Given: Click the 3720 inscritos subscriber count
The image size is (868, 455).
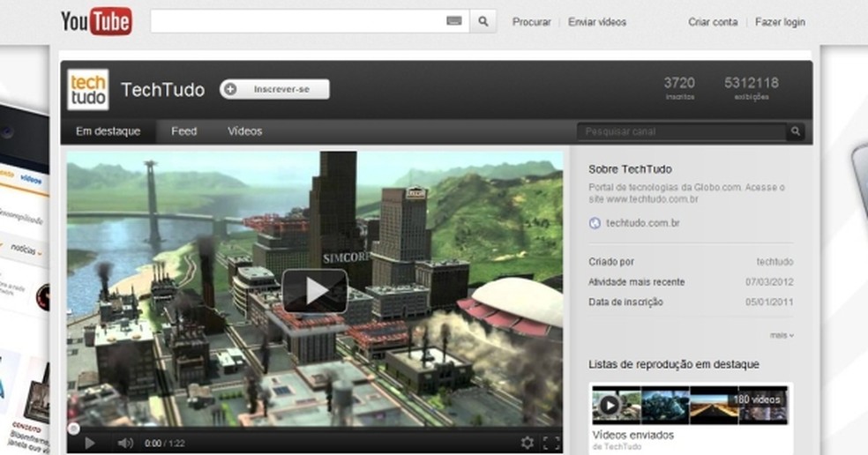Looking at the screenshot, I should [x=679, y=88].
